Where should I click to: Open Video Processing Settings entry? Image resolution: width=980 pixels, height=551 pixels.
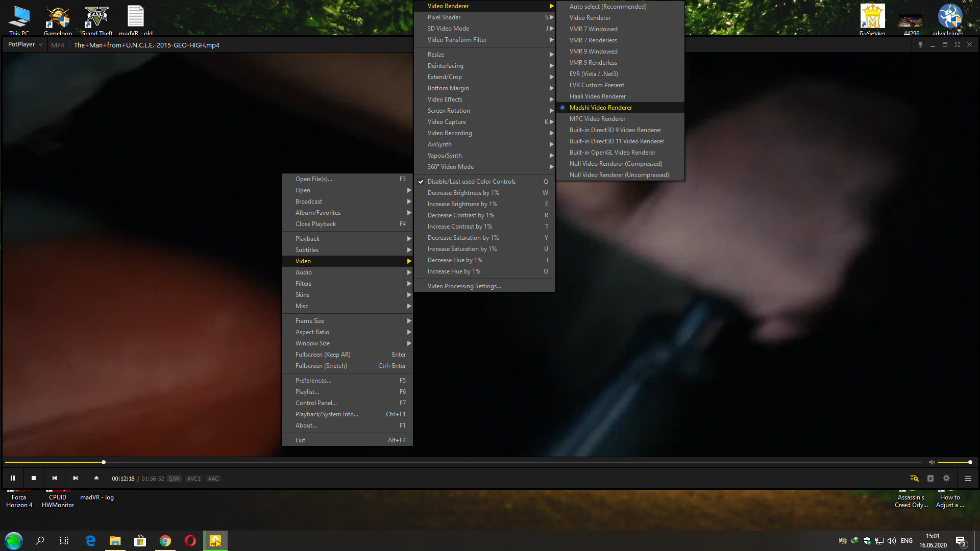[464, 286]
